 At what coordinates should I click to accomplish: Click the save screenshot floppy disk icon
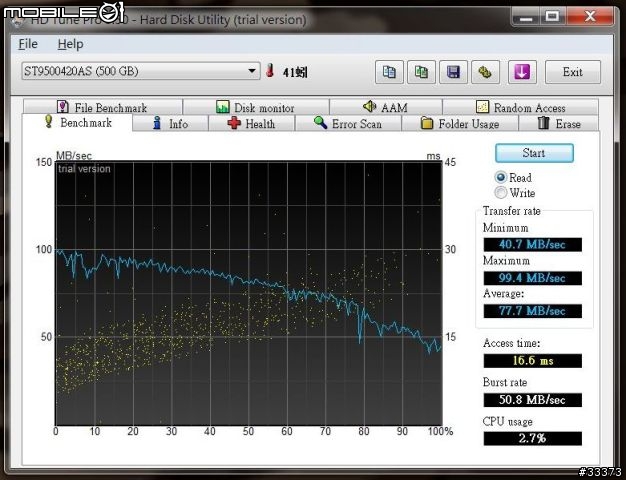pos(453,72)
